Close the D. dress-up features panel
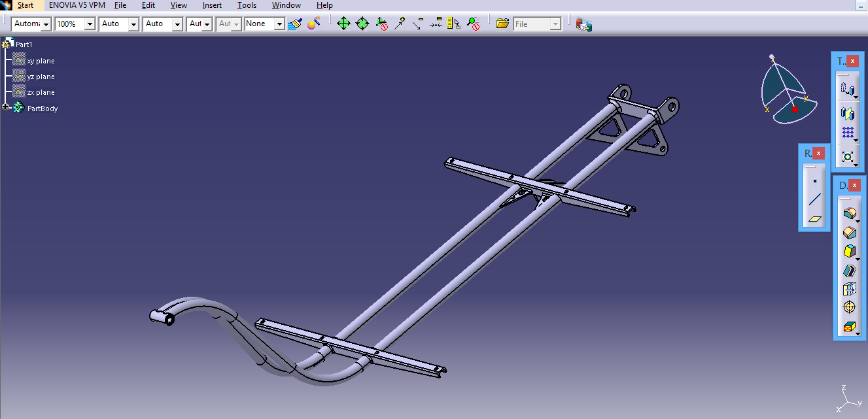The height and width of the screenshot is (419, 868). [x=854, y=185]
